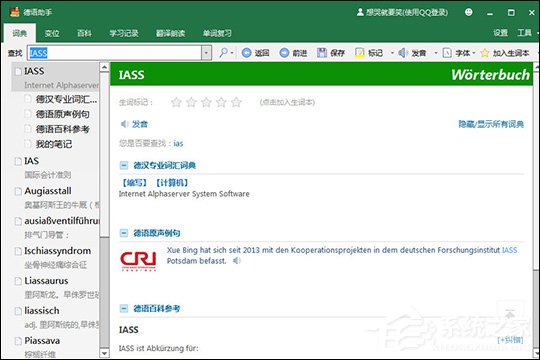
Task: Open the 字体 font icon
Action: (x=447, y=53)
